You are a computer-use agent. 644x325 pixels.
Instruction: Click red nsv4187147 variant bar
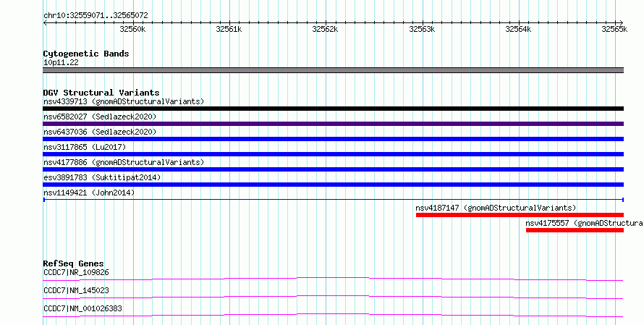point(520,215)
